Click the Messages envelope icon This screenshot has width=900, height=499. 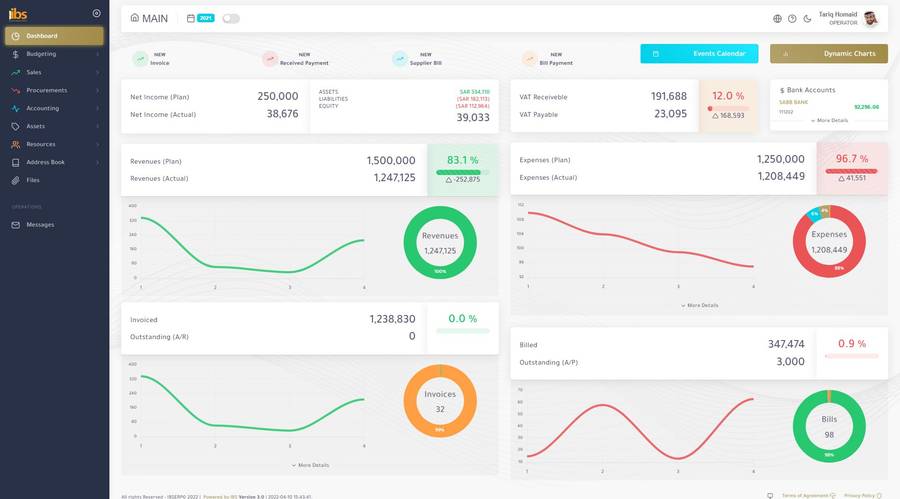click(x=15, y=225)
